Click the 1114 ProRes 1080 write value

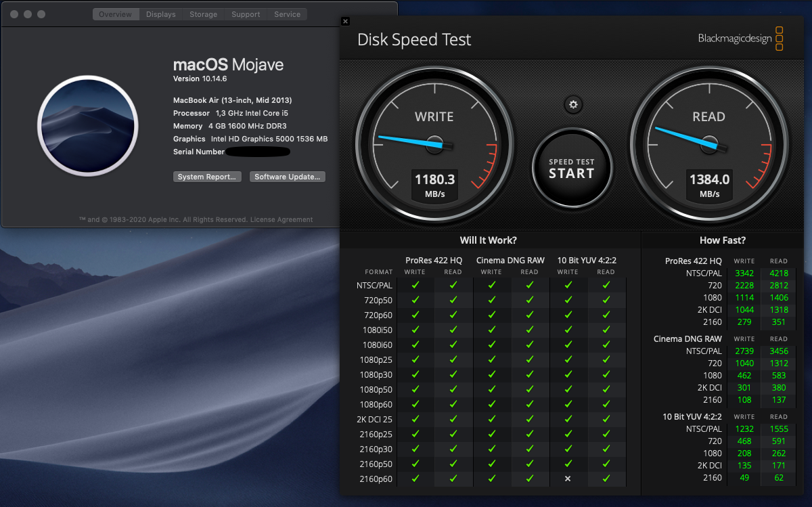tap(744, 298)
